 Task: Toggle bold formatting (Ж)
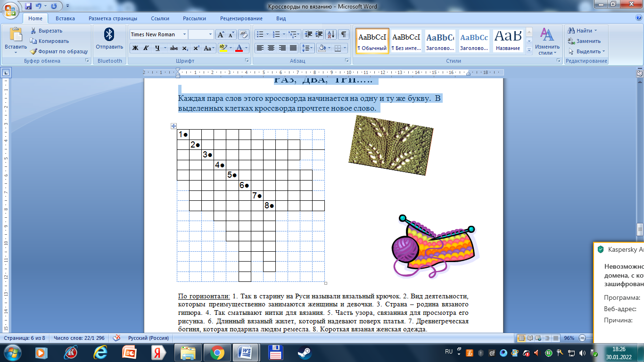(135, 48)
